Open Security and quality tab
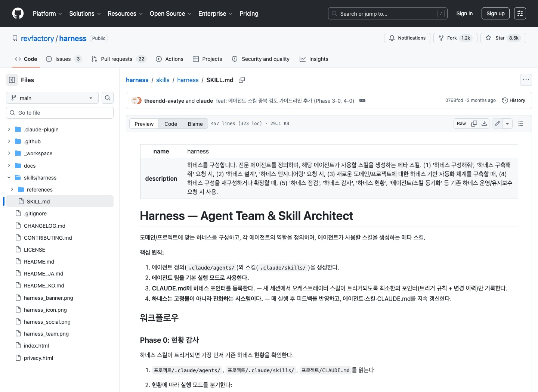 [x=261, y=59]
